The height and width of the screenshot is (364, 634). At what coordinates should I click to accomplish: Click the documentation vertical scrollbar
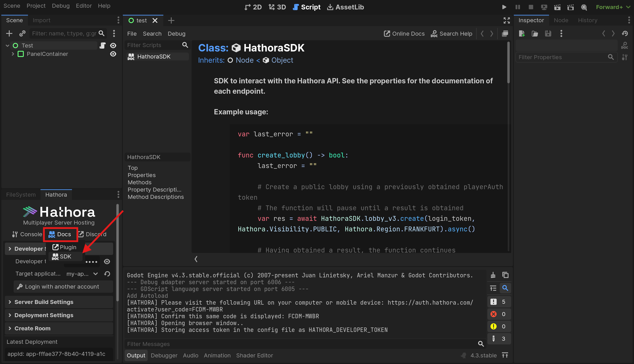point(508,62)
